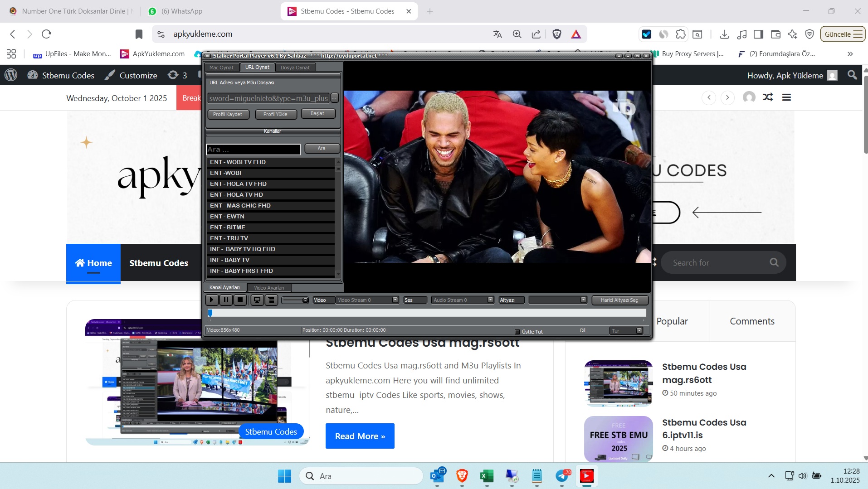This screenshot has width=868, height=489.
Task: Click the random article shuffle icon
Action: (x=768, y=97)
